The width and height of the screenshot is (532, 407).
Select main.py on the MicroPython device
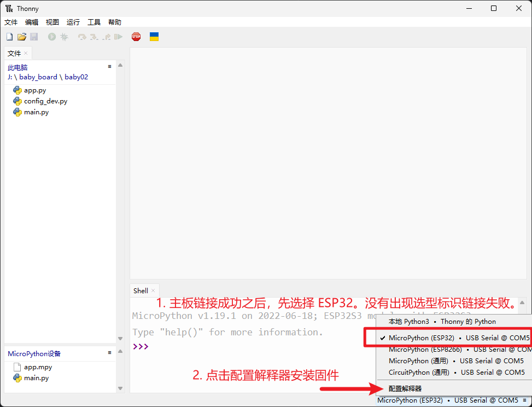(x=36, y=378)
